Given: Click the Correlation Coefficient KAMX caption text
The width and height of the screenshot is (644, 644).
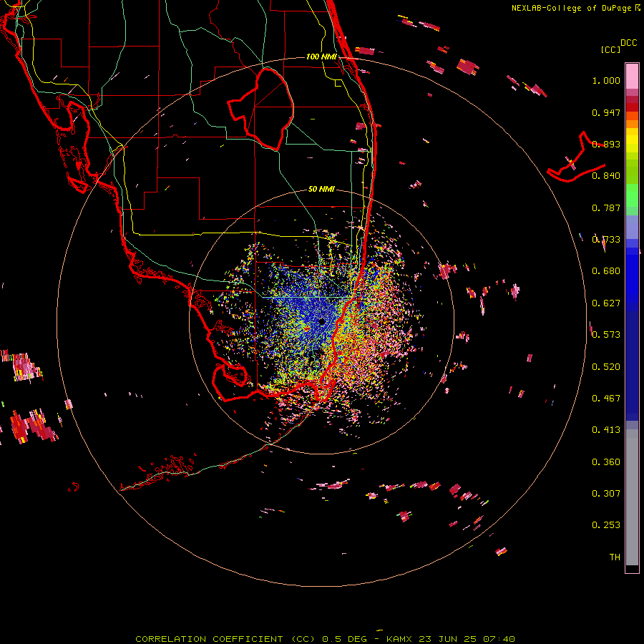Looking at the screenshot, I should point(325,639).
